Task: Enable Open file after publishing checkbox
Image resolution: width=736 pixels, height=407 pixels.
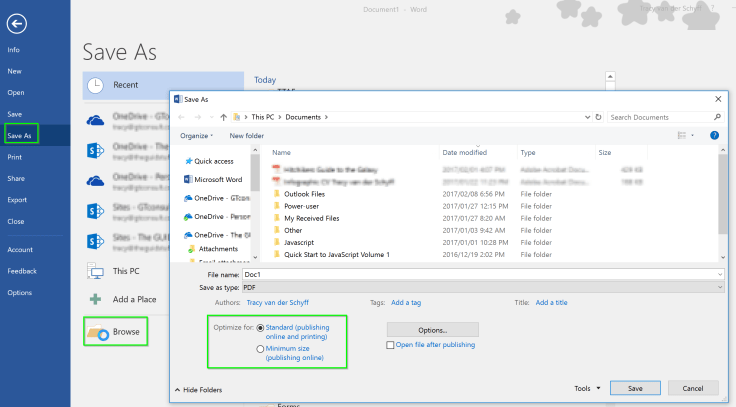Action: point(391,345)
